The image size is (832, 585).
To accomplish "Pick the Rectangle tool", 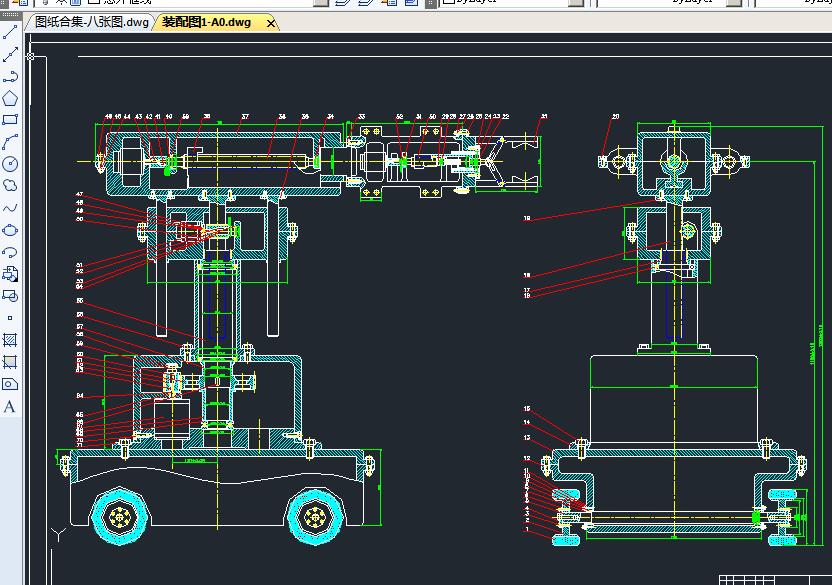I will point(10,120).
